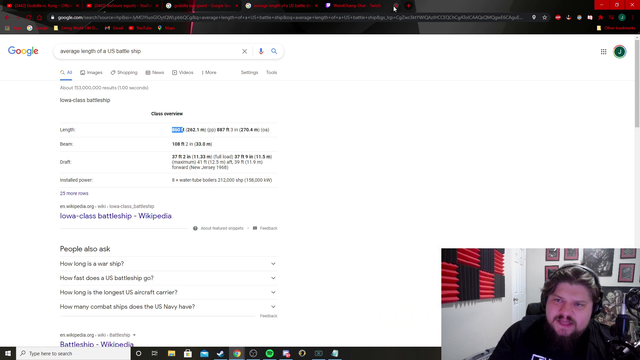Viewport: 640px width, 360px height.
Task: Open Other bookmarks folder
Action: coord(616,28)
